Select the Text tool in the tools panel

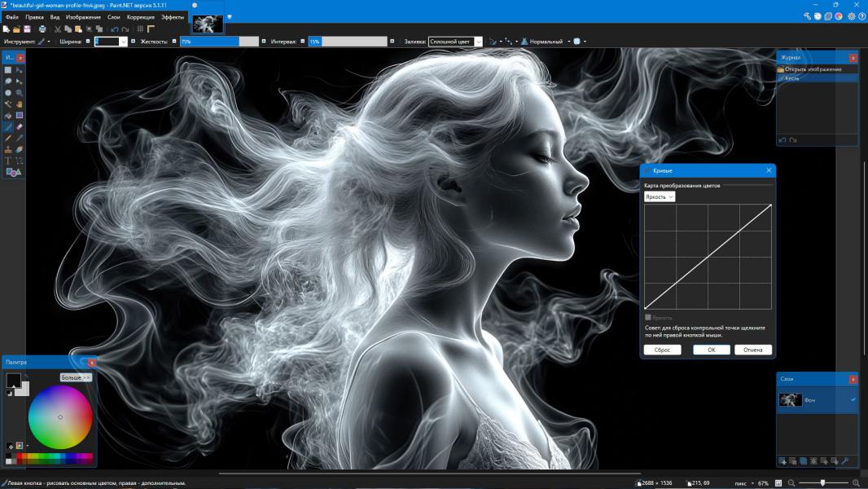click(x=8, y=161)
